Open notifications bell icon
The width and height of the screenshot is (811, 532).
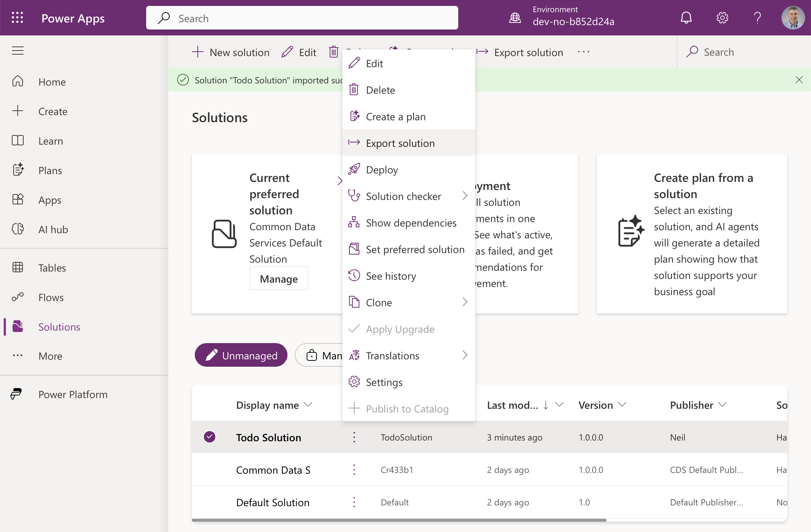[686, 18]
